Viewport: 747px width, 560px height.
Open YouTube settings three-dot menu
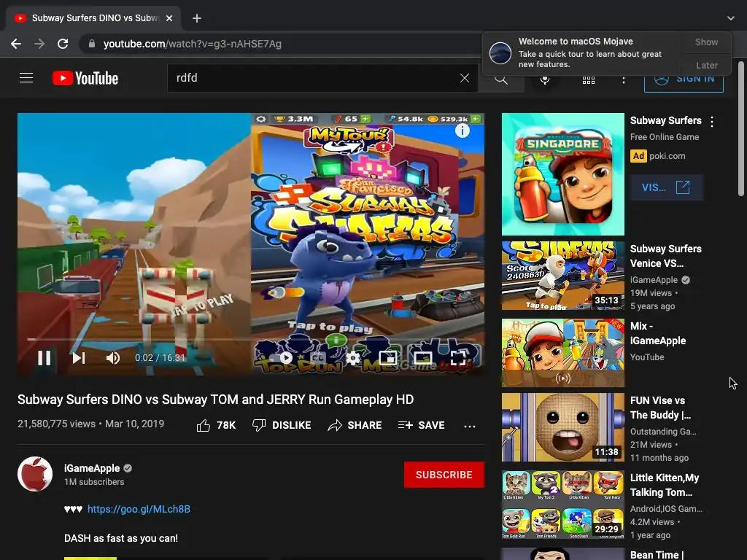[623, 80]
